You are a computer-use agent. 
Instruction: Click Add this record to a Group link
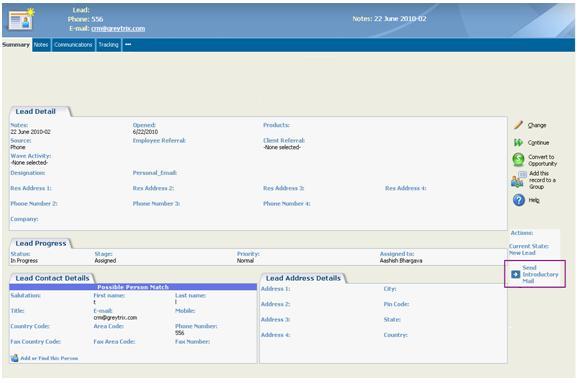(x=542, y=180)
